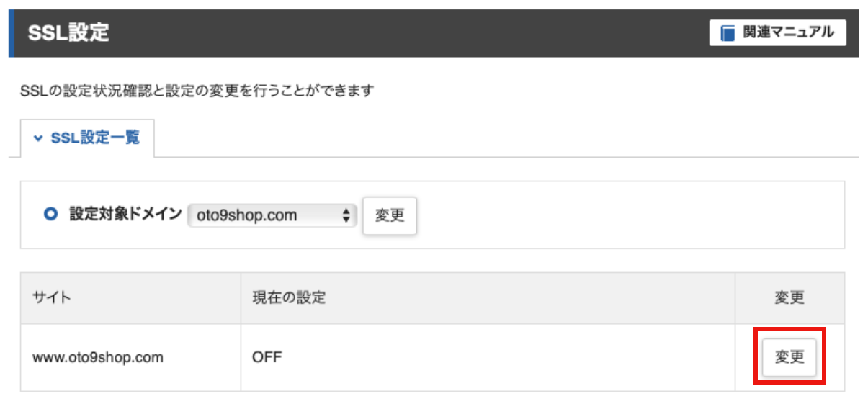This screenshot has height=404, width=868.
Task: Select the 設定対象ドメイン label text
Action: 125,214
